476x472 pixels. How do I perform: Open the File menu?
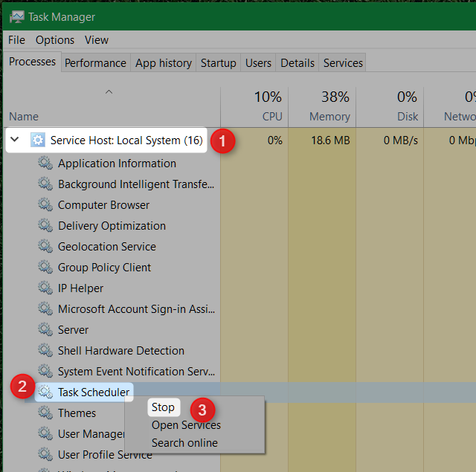(16, 40)
